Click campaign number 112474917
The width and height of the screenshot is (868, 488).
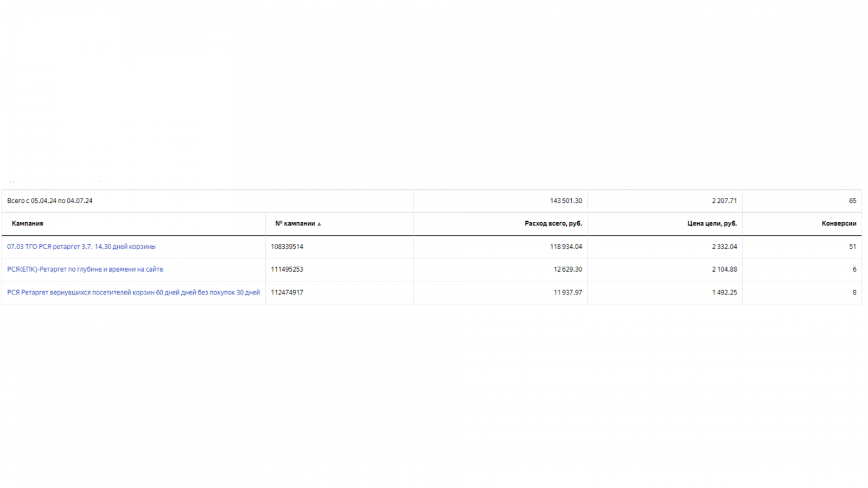(x=287, y=293)
